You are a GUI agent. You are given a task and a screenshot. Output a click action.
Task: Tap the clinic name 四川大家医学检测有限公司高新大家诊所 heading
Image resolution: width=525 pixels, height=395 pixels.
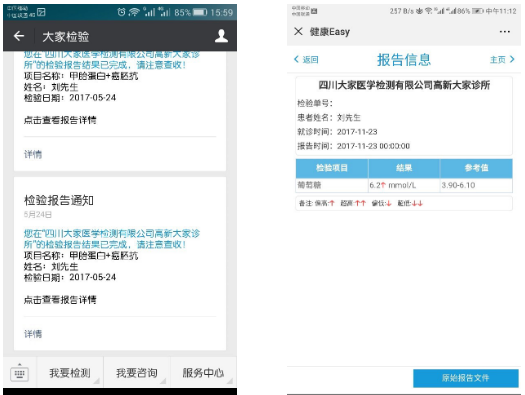404,85
